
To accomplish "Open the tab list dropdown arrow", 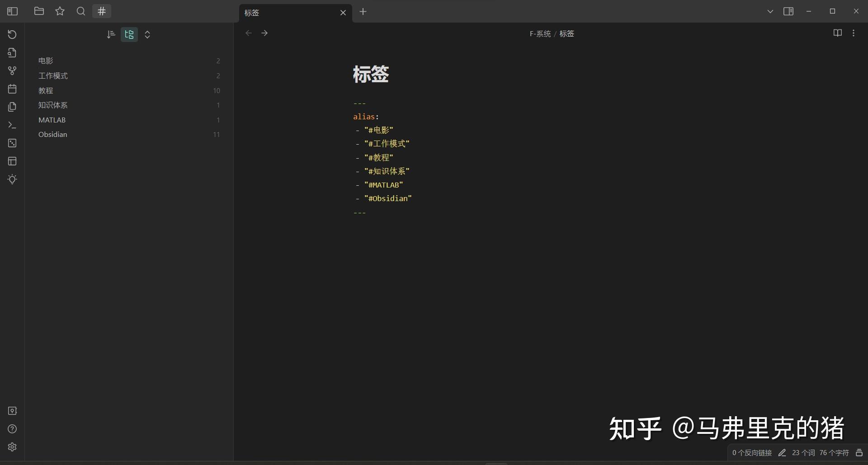I will click(770, 11).
